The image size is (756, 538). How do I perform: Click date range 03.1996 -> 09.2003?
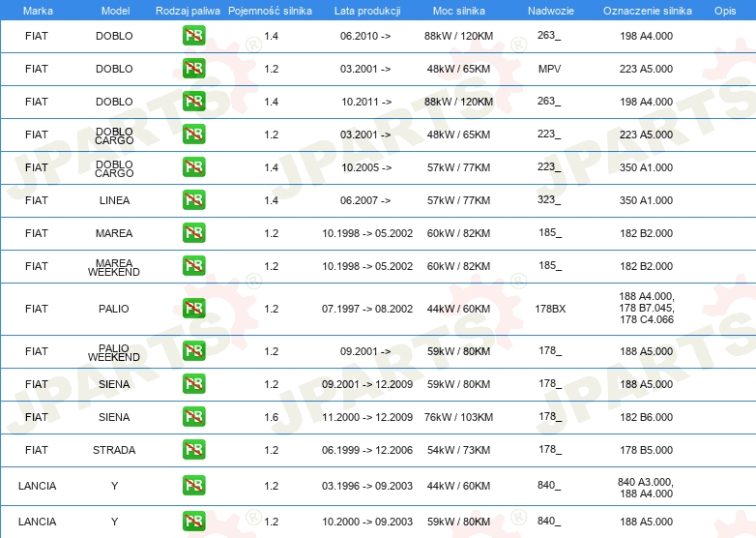coord(367,486)
